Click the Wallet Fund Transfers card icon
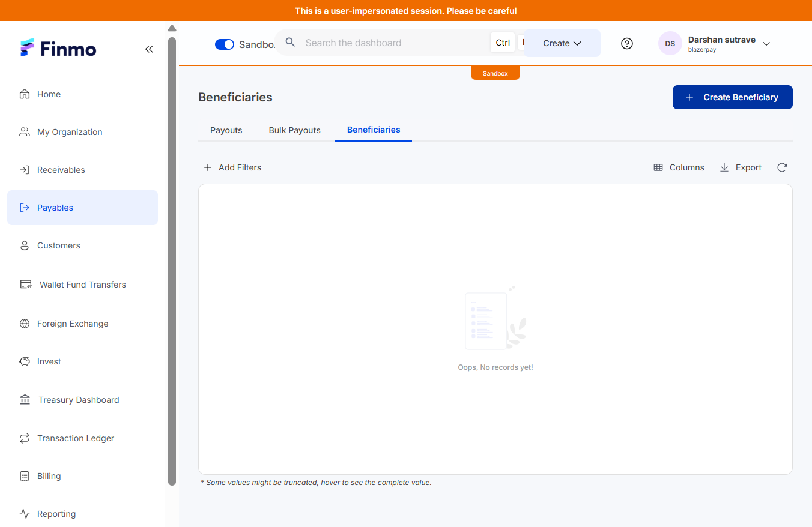Viewport: 812px width, 527px height. pos(26,285)
